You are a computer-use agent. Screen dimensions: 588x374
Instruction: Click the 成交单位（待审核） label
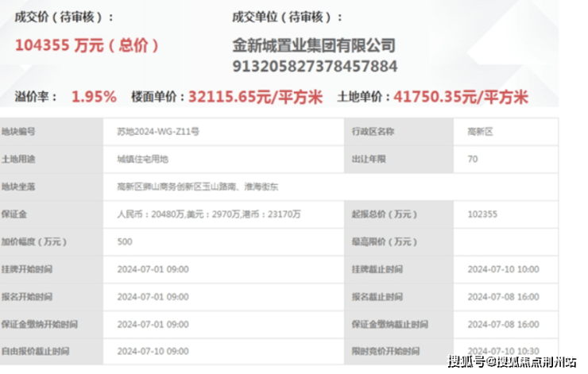tap(287, 17)
